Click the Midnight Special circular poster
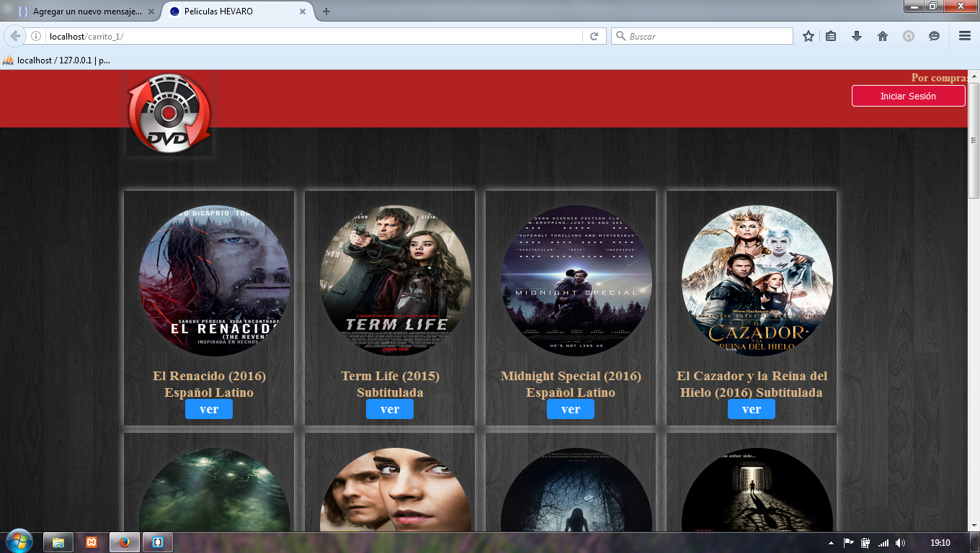Viewport: 980px width, 553px height. coord(576,281)
